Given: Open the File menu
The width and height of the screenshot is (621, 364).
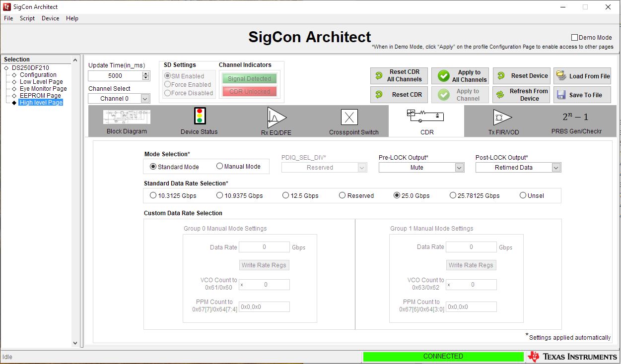Looking at the screenshot, I should click(x=8, y=18).
